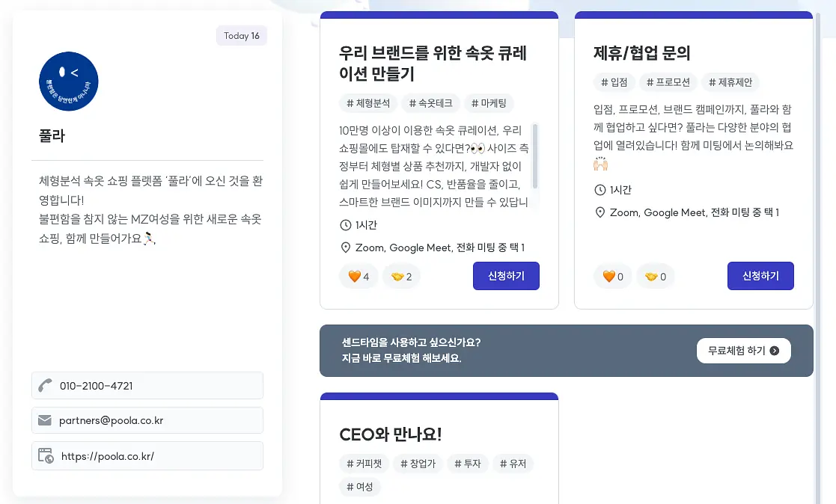Screen dimensions: 836x504
Task: Select the # 커피챗 tag
Action: pos(364,464)
